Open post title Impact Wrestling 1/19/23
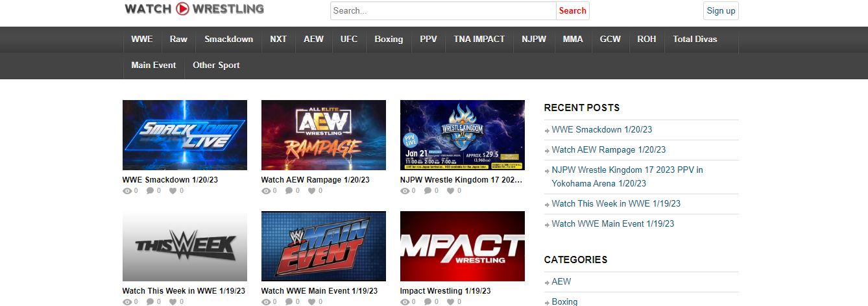The width and height of the screenshot is (868, 306). pyautogui.click(x=445, y=291)
